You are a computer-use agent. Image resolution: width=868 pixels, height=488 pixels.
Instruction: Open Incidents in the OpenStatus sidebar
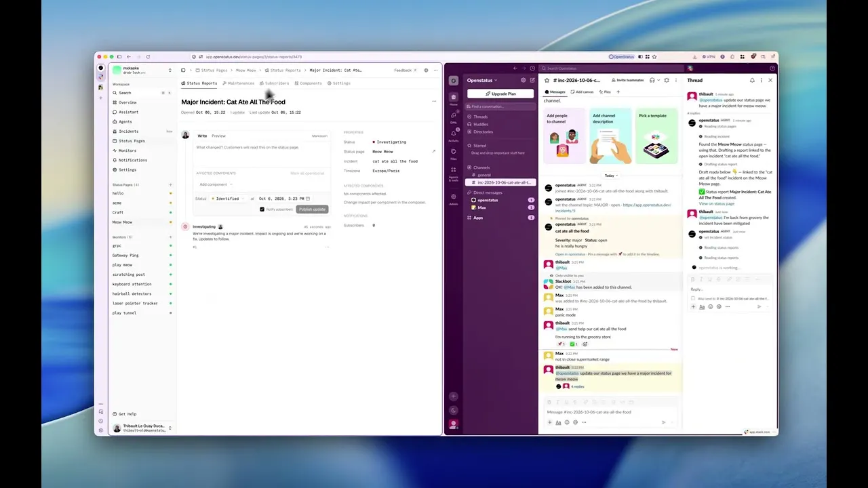tap(142, 131)
